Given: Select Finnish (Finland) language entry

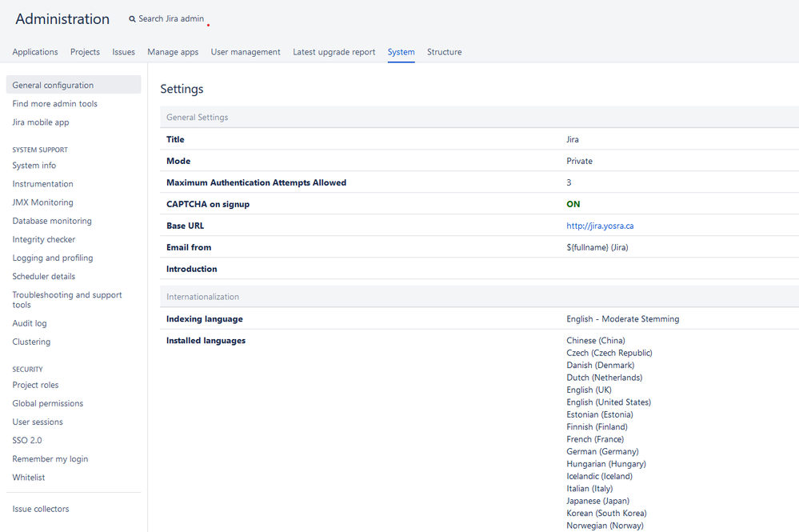Looking at the screenshot, I should coord(597,427).
